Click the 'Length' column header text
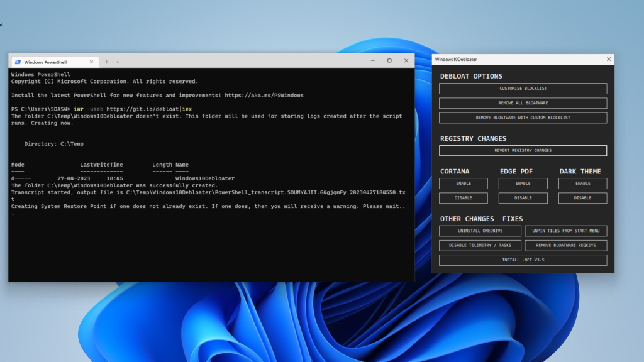Viewport: 644px width, 362px height. (162, 165)
